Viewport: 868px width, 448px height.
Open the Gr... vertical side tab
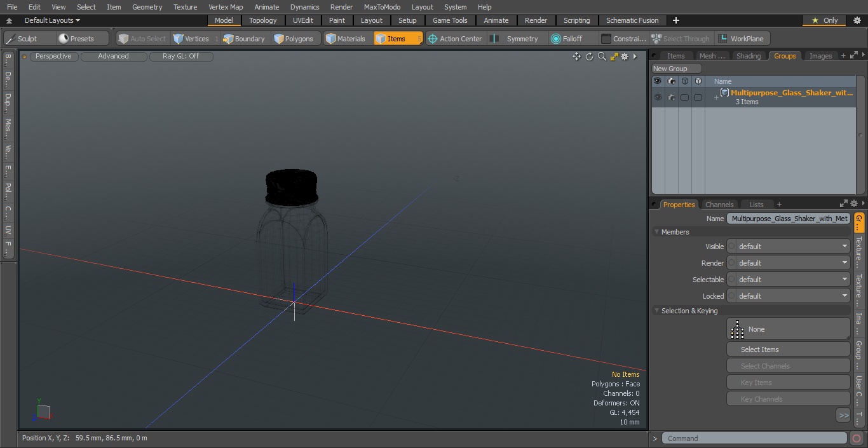[859, 223]
